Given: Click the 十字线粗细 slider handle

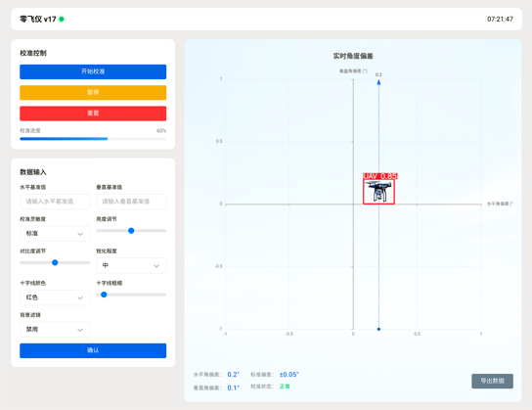Looking at the screenshot, I should coord(104,295).
